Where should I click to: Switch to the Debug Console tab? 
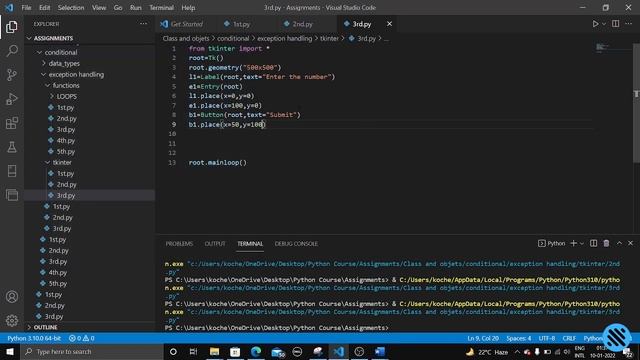pos(296,244)
